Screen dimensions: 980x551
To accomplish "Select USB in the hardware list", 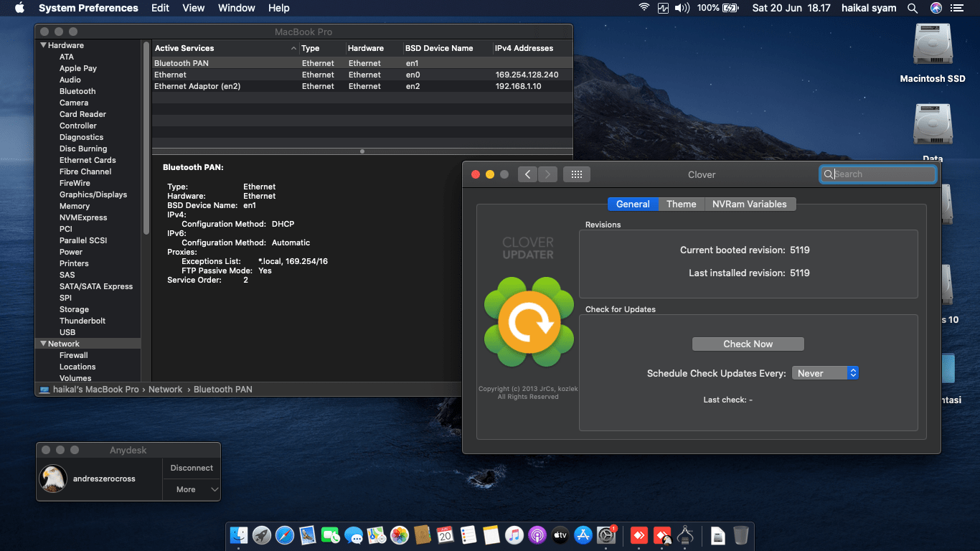I will [x=67, y=332].
